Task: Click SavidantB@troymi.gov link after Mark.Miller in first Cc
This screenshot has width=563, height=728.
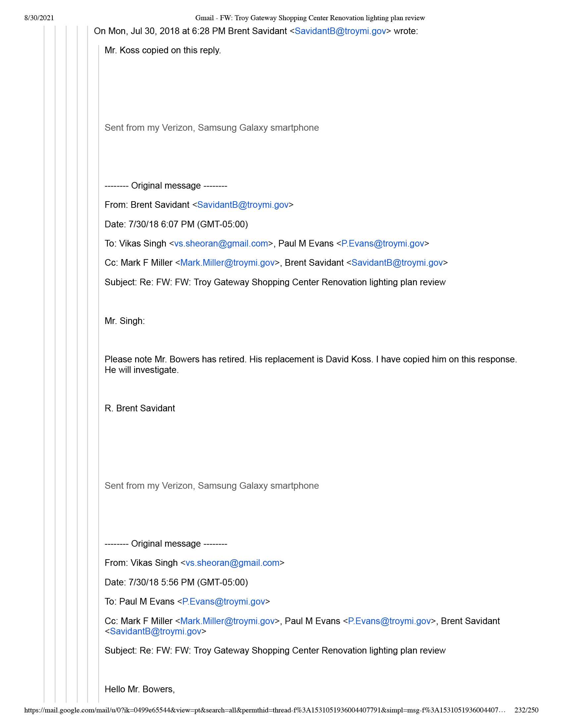Action: coord(397,263)
